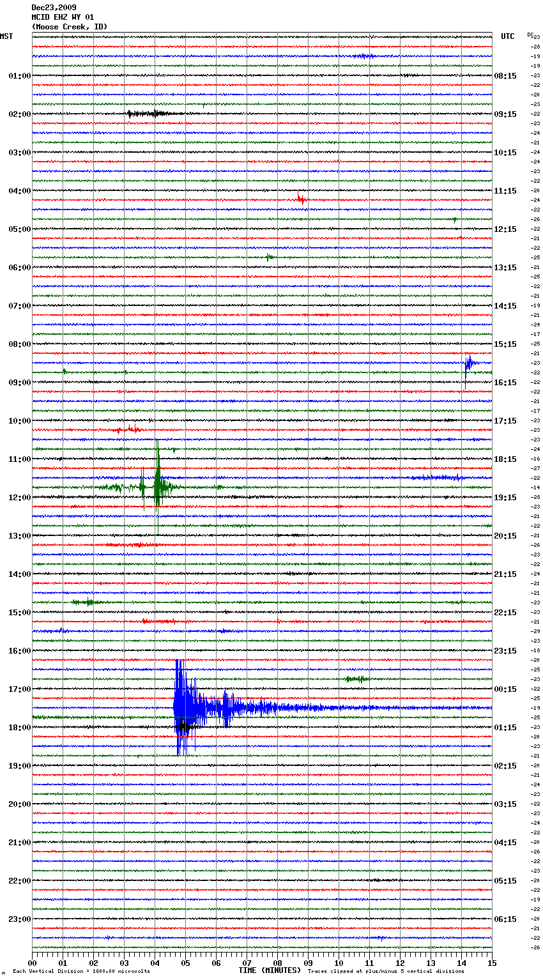Click the Each Vertical Division = 1600.00 microvolts note

click(81, 972)
